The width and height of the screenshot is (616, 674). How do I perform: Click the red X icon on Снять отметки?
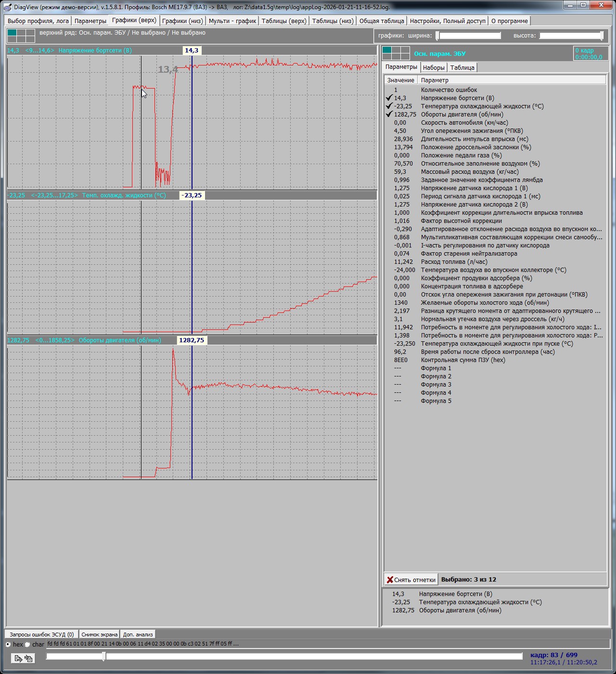(390, 580)
